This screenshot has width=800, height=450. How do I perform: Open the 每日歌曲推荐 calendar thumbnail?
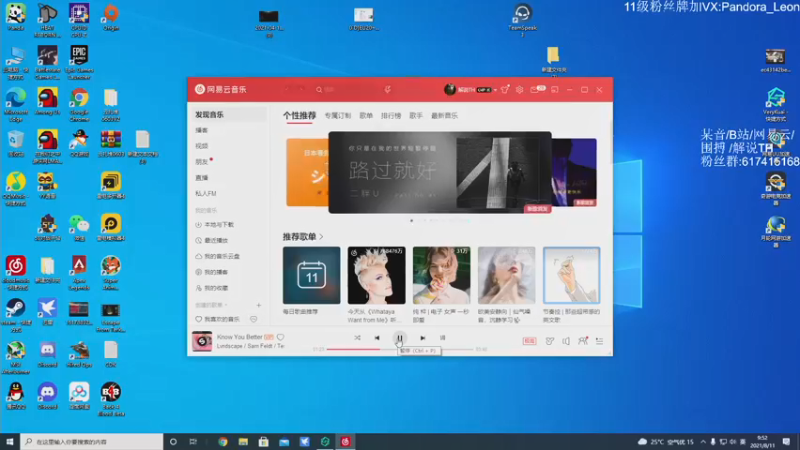tap(311, 276)
